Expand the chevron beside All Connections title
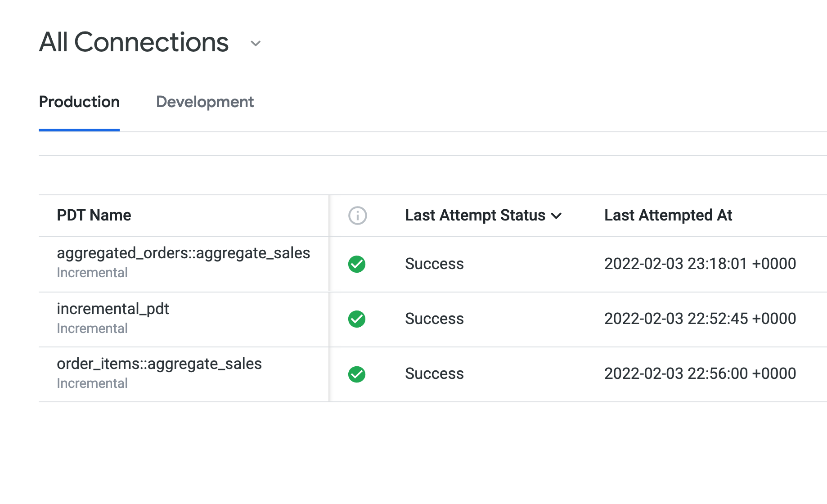The width and height of the screenshot is (827, 504). (255, 44)
